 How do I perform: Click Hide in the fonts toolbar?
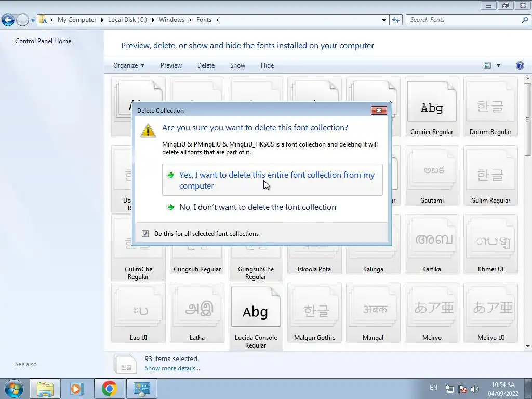[x=268, y=65]
